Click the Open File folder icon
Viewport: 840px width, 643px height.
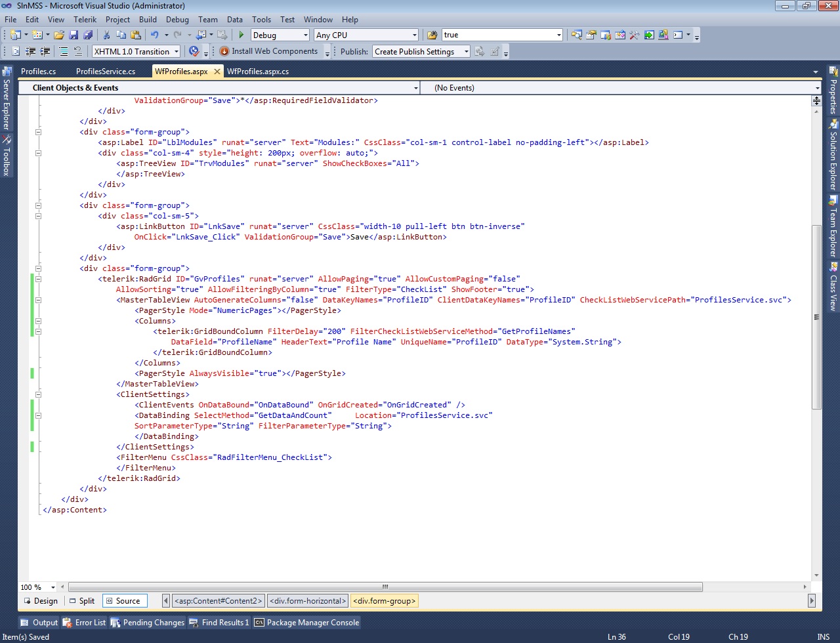coord(59,35)
